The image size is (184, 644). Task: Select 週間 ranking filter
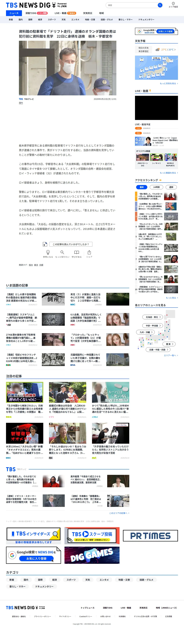click(171, 187)
